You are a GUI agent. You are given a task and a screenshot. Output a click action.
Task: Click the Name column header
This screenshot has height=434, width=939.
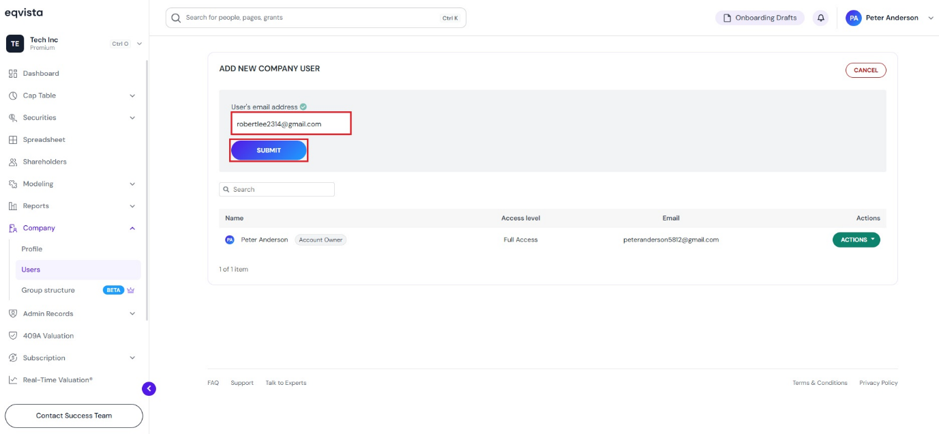point(234,218)
